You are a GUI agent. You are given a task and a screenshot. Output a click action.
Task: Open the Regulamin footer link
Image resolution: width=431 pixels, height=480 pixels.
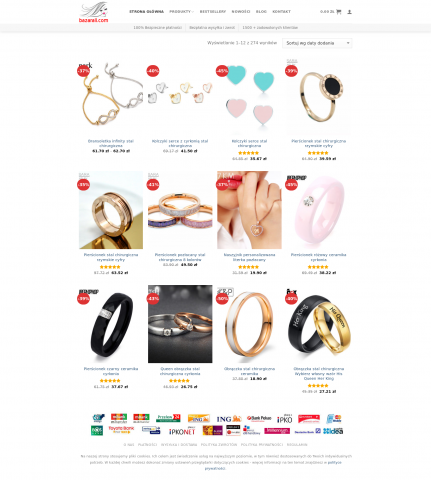pyautogui.click(x=297, y=445)
